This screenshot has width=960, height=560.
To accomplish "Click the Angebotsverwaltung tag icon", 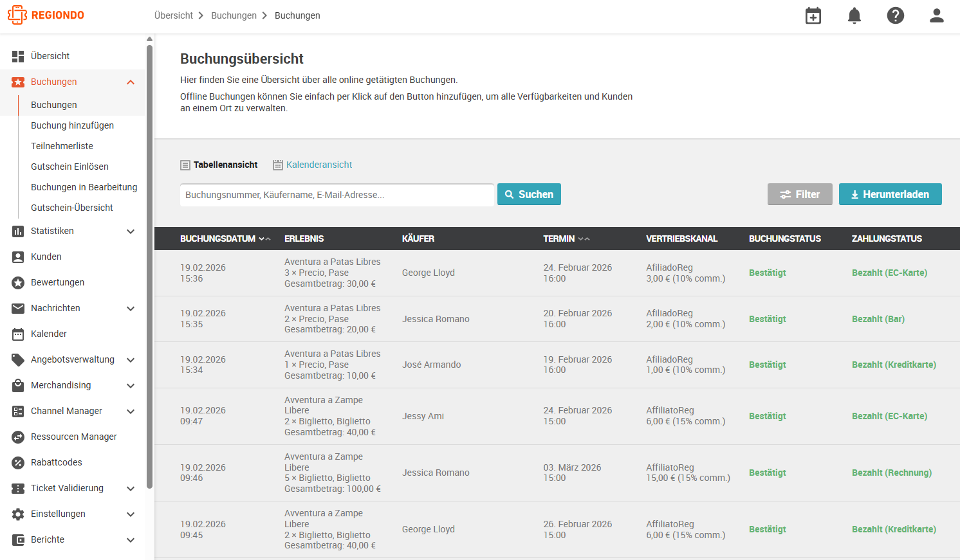I will [x=18, y=359].
